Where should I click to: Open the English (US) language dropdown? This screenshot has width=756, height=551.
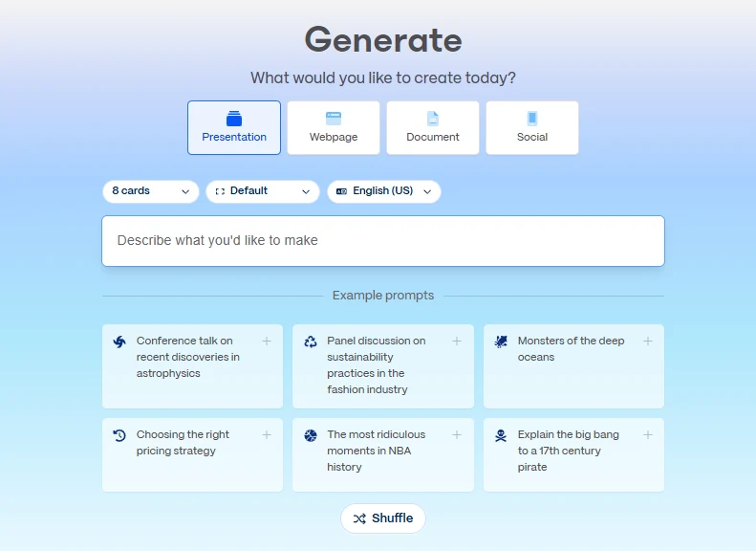click(x=384, y=191)
